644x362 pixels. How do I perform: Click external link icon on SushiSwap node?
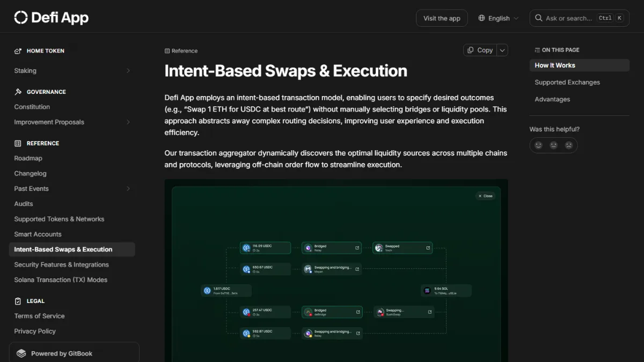(x=429, y=312)
